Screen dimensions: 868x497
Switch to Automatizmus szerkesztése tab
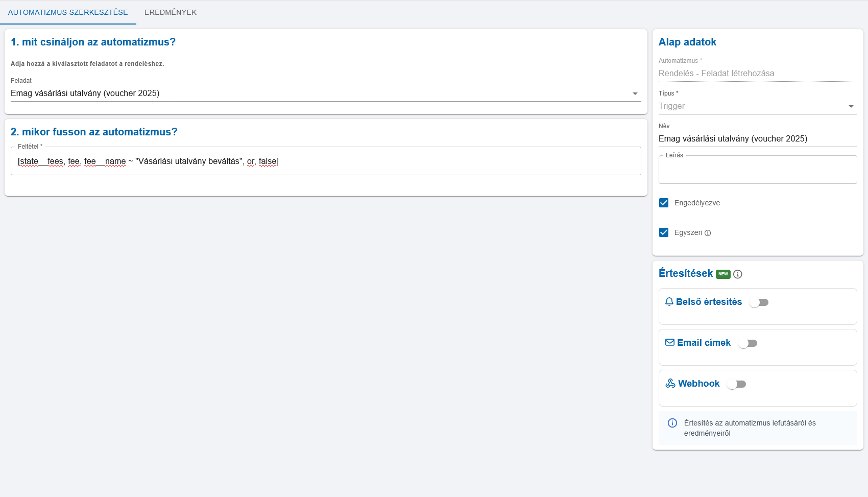68,12
